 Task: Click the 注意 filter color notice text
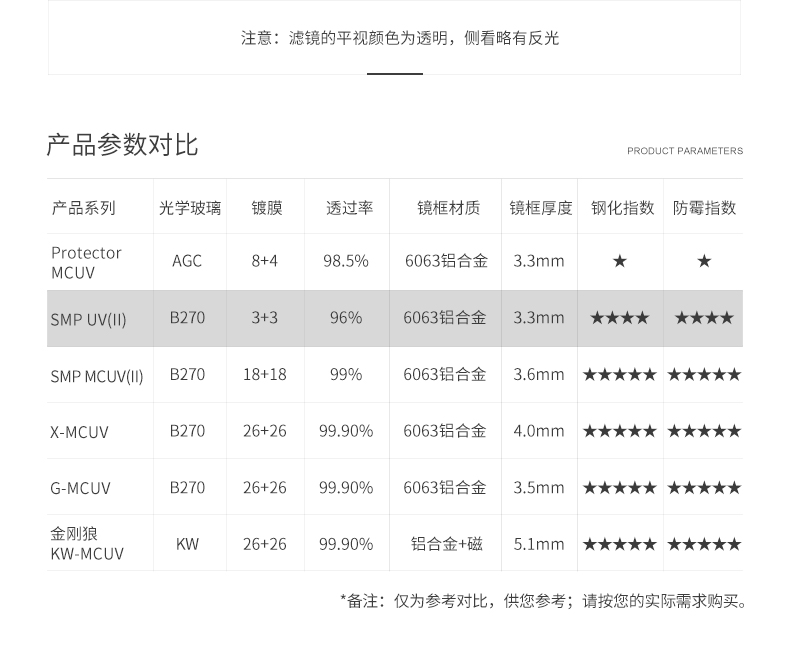(400, 38)
